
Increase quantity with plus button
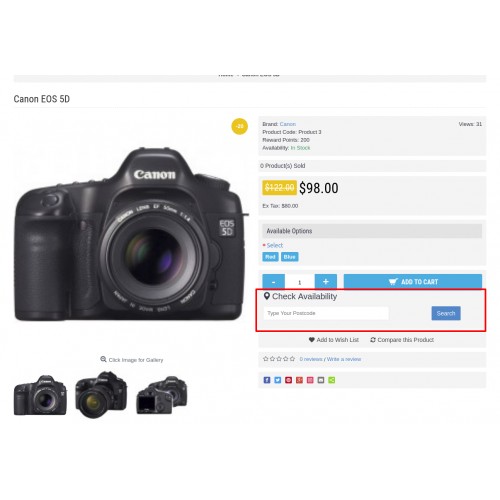point(326,282)
